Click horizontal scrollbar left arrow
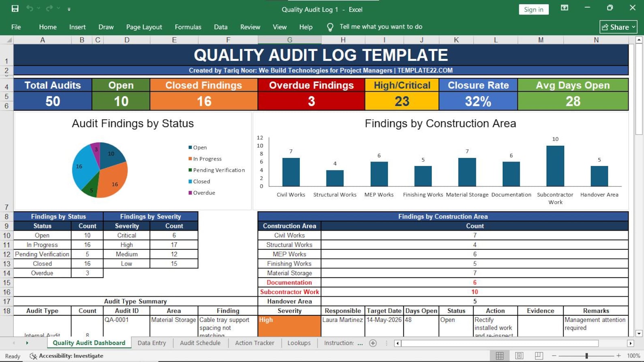 click(x=397, y=343)
